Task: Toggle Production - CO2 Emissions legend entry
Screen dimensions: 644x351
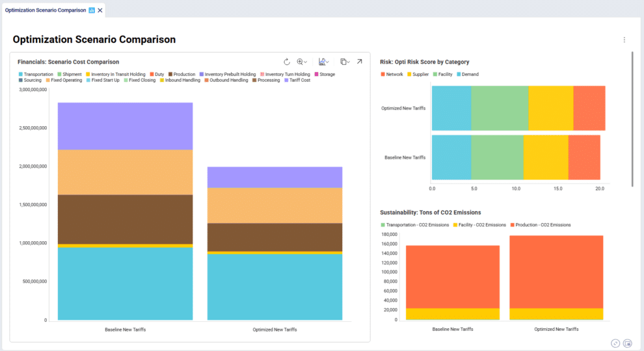Action: [x=541, y=225]
